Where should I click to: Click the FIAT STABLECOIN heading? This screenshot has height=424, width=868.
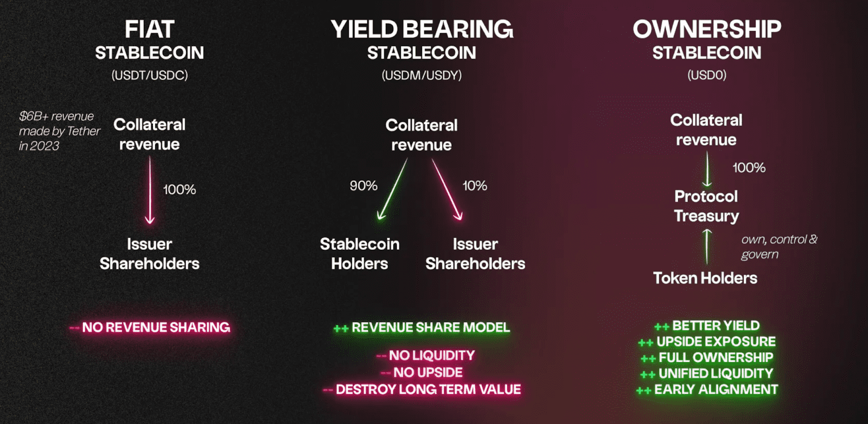coord(149,40)
